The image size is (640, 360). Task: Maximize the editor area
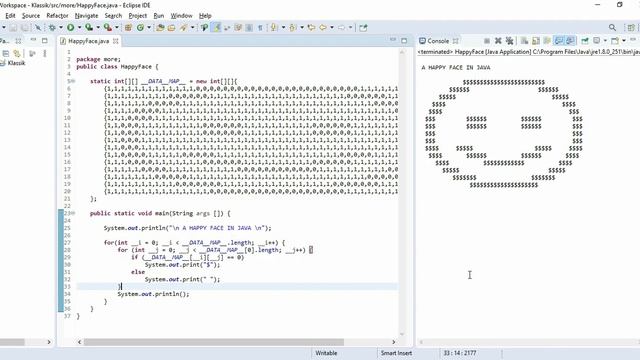click(x=404, y=40)
